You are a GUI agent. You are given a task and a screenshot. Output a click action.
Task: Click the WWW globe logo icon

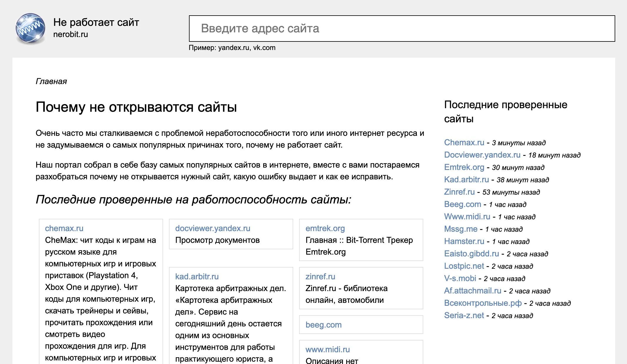pos(30,29)
